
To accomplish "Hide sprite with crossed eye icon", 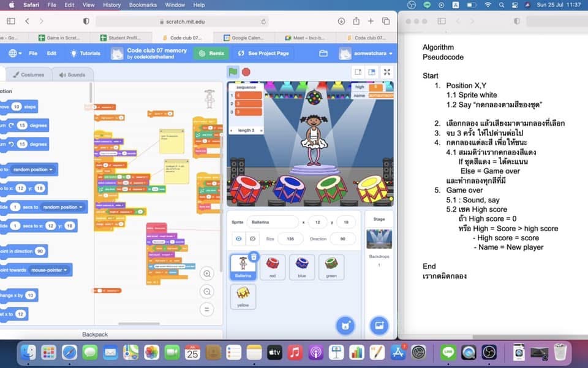I will point(252,239).
